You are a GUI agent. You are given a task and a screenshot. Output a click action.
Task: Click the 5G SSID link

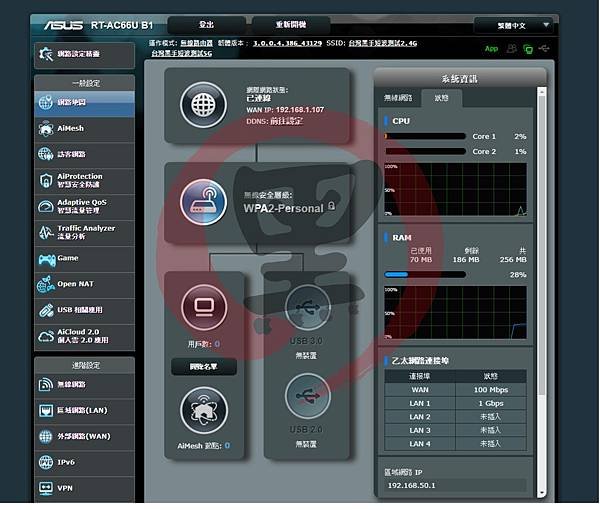181,53
